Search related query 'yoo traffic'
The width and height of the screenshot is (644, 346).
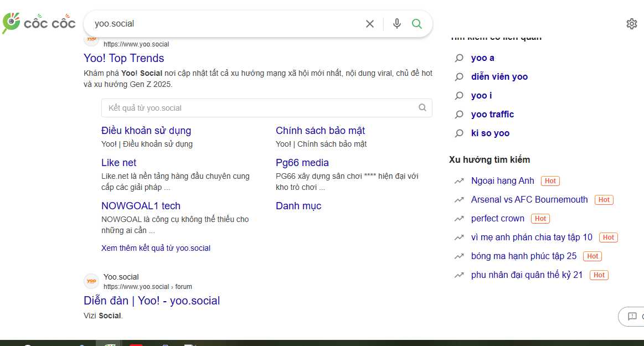[x=492, y=115]
